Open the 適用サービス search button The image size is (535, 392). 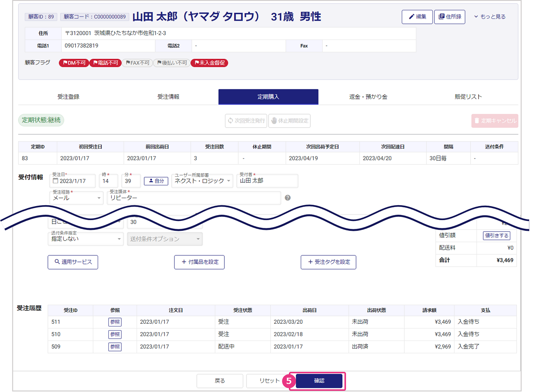[x=73, y=262]
